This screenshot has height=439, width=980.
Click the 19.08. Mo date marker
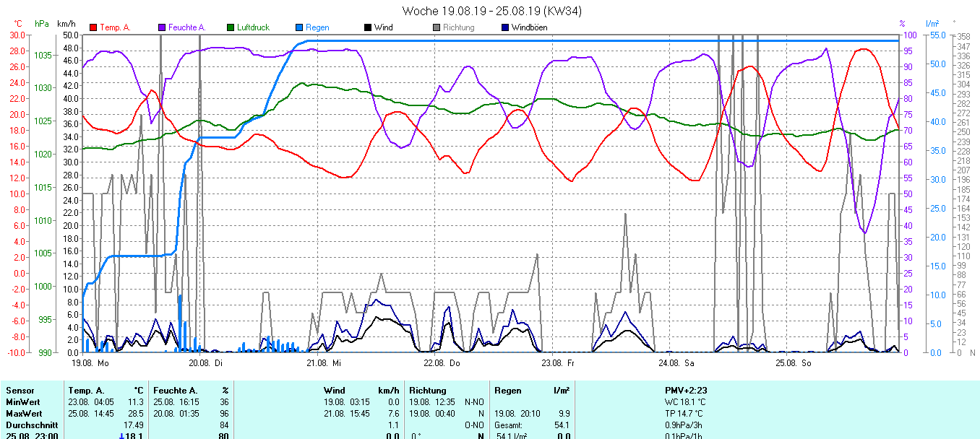pyautogui.click(x=90, y=362)
